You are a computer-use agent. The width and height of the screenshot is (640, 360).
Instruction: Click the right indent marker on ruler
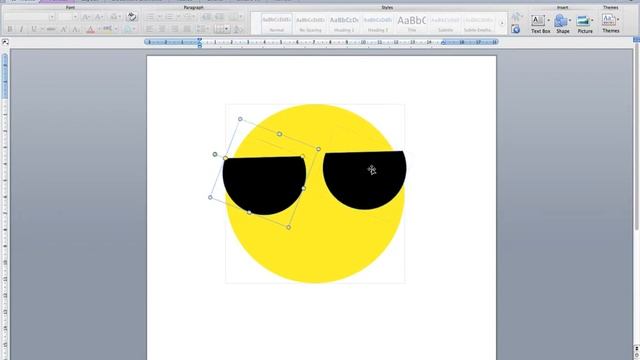pyautogui.click(x=443, y=42)
